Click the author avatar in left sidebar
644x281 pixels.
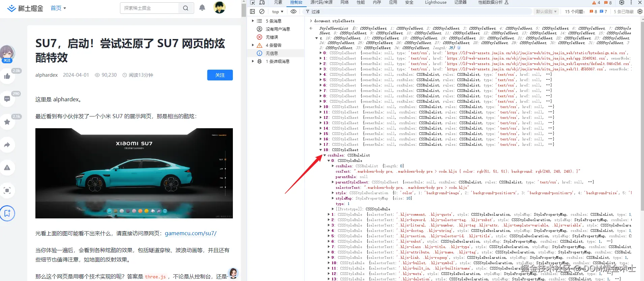point(7,53)
